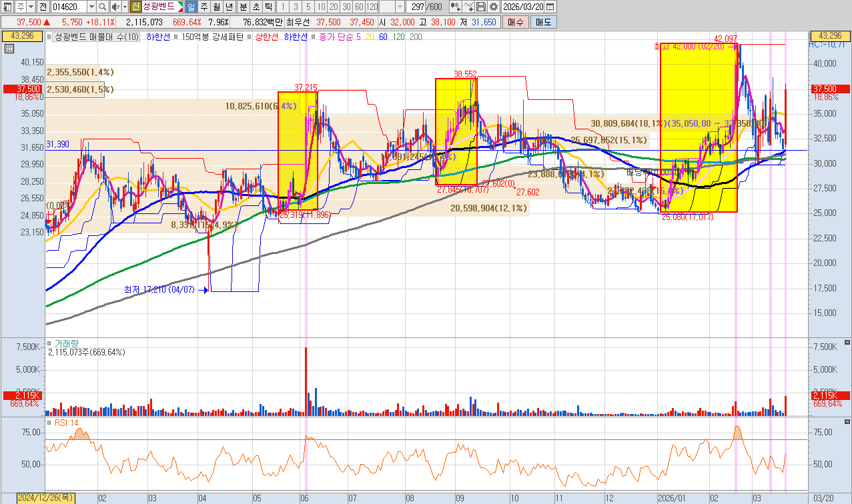Click the 성광벤드 매물대 수(10) legend label
The width and height of the screenshot is (852, 504).
coord(96,37)
